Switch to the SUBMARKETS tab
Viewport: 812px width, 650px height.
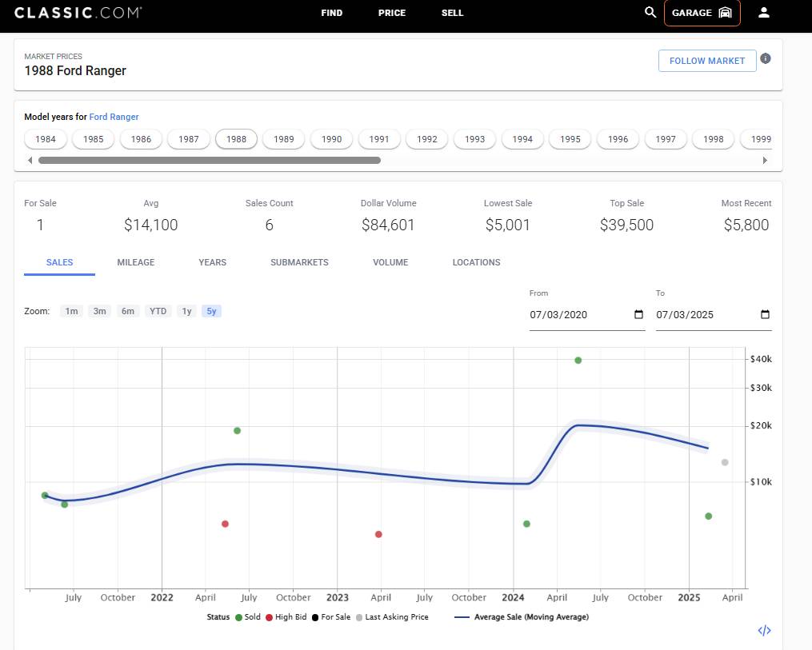pos(299,262)
